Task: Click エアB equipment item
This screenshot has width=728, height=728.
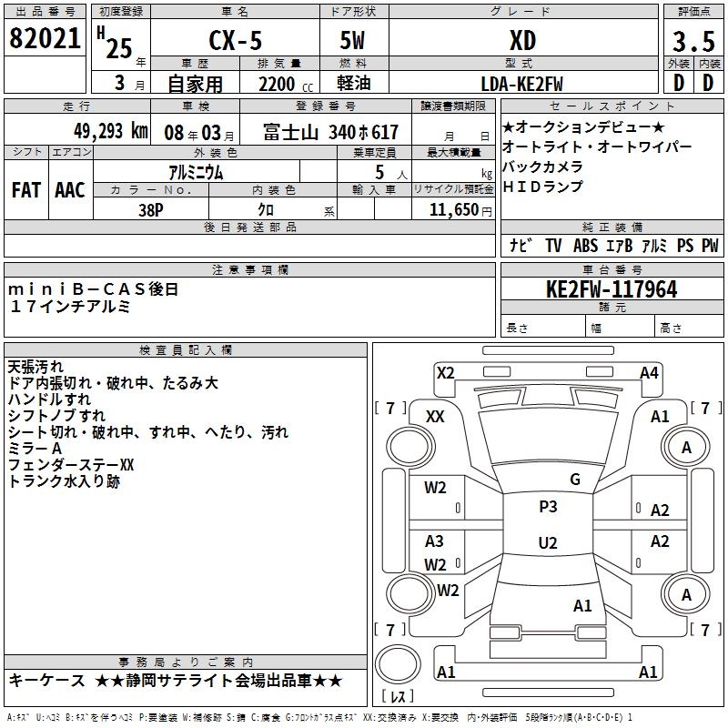Action: (620, 245)
